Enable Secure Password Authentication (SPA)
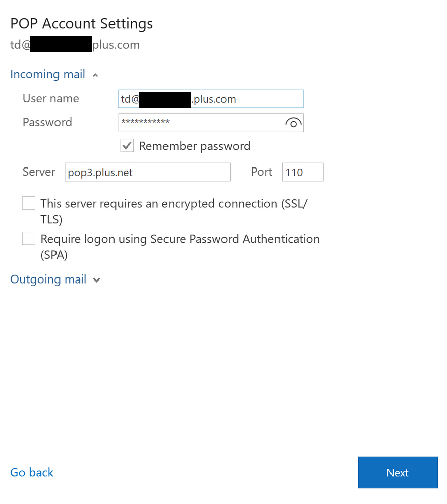 tap(28, 238)
